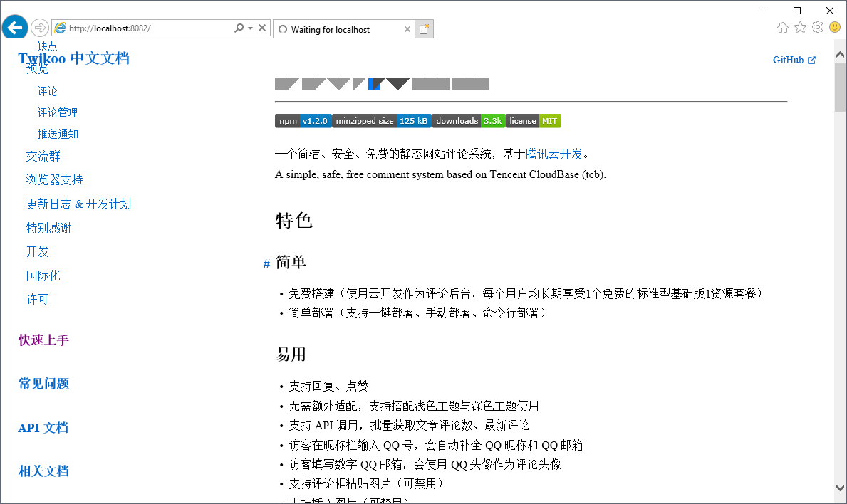
Task: Click the minzipped size 125 kB badge
Action: click(382, 121)
